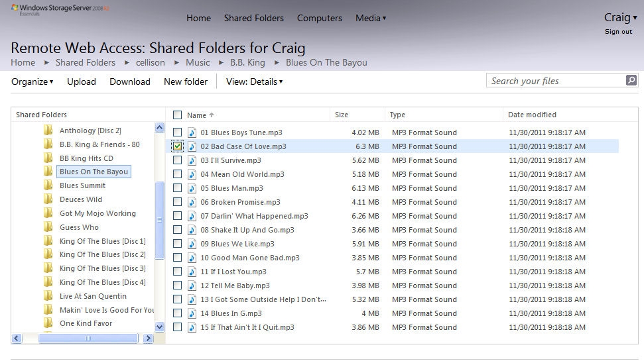The width and height of the screenshot is (644, 363).
Task: Click the folder icon beside BB King Hits CD
Action: point(48,158)
